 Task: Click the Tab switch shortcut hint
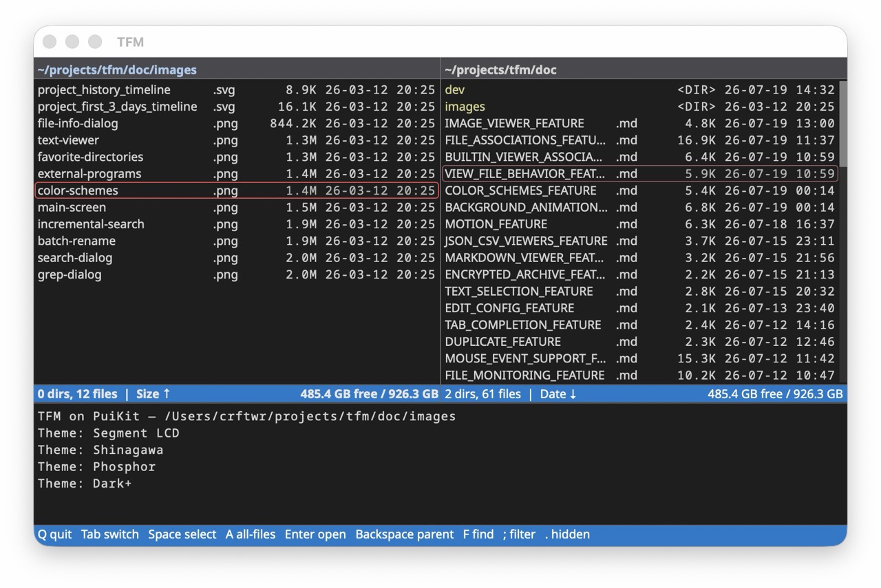point(110,534)
